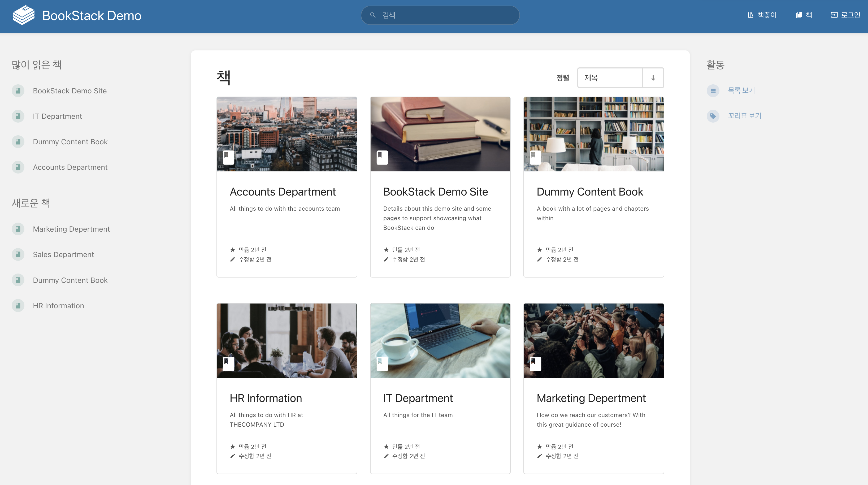Image resolution: width=868 pixels, height=485 pixels.
Task: Click the 검색 search input field
Action: tap(445, 15)
